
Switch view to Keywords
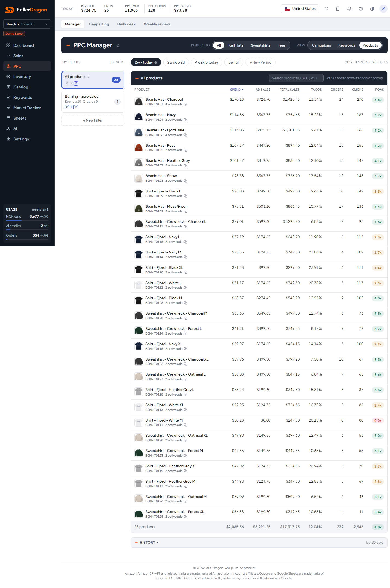coord(346,45)
